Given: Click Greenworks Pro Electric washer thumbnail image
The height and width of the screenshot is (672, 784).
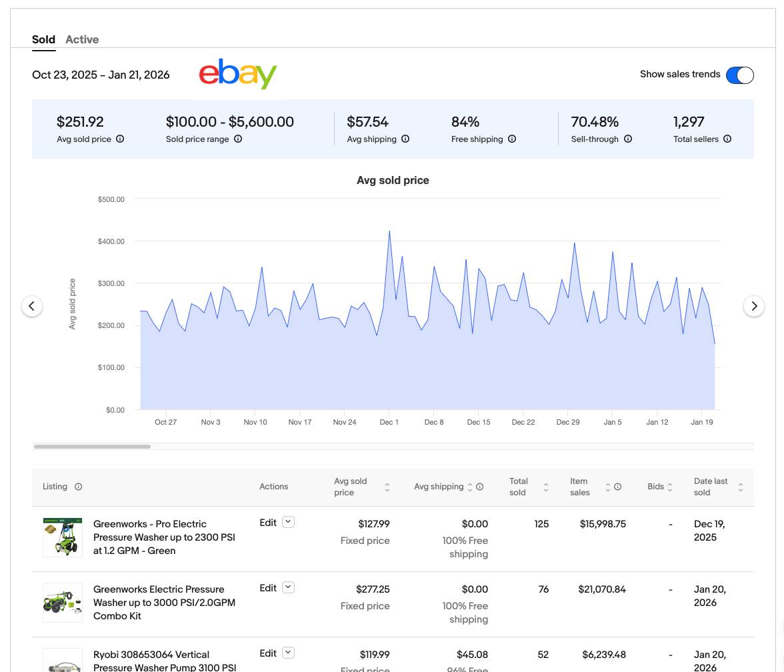Looking at the screenshot, I should (x=63, y=537).
